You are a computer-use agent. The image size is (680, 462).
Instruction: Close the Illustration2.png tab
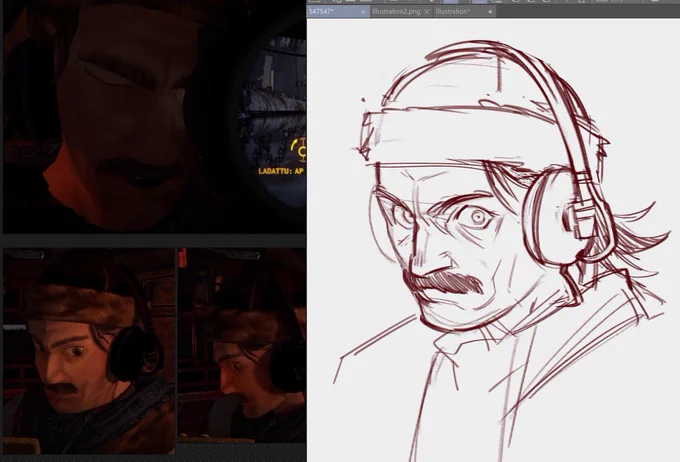[427, 12]
